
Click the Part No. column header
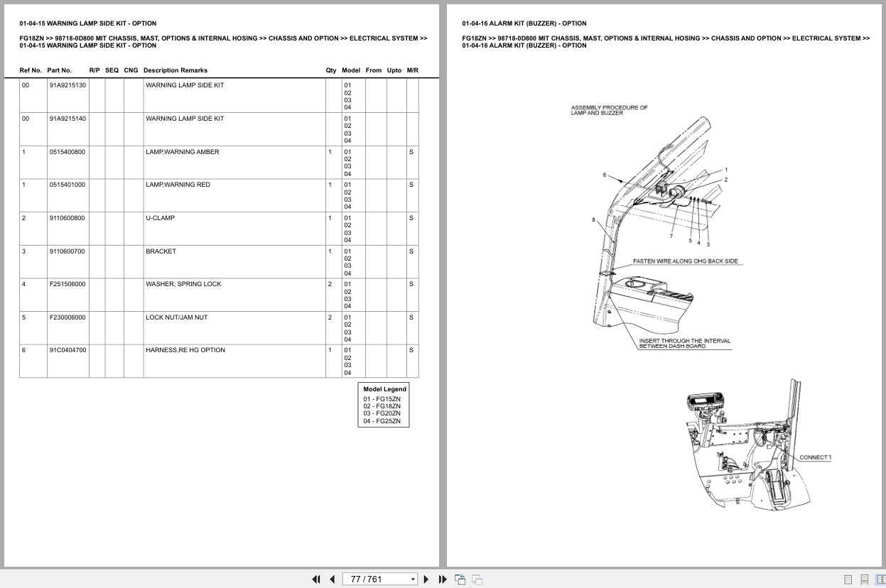pyautogui.click(x=60, y=70)
